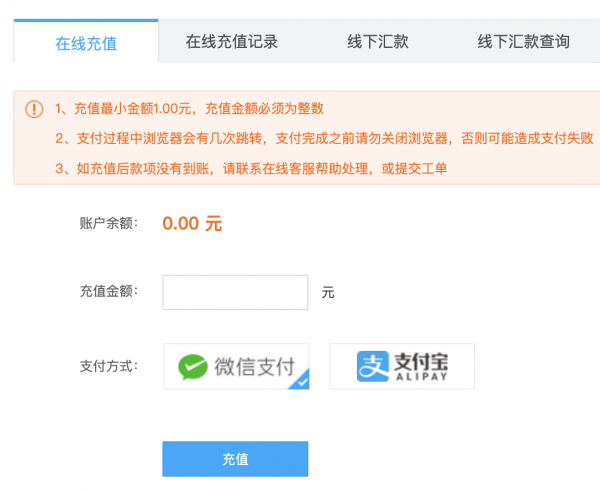Select the 支付宝 Alipay payment option
This screenshot has height=491, width=600.
point(402,366)
